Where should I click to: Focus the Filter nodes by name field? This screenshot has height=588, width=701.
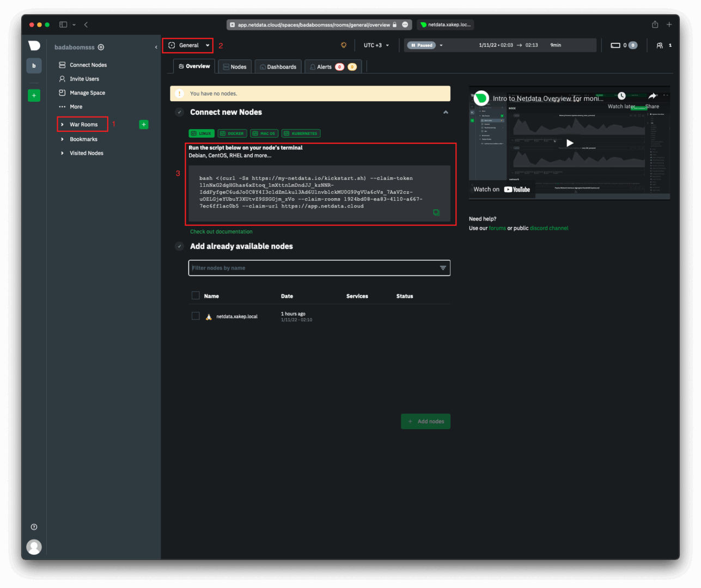coord(319,268)
